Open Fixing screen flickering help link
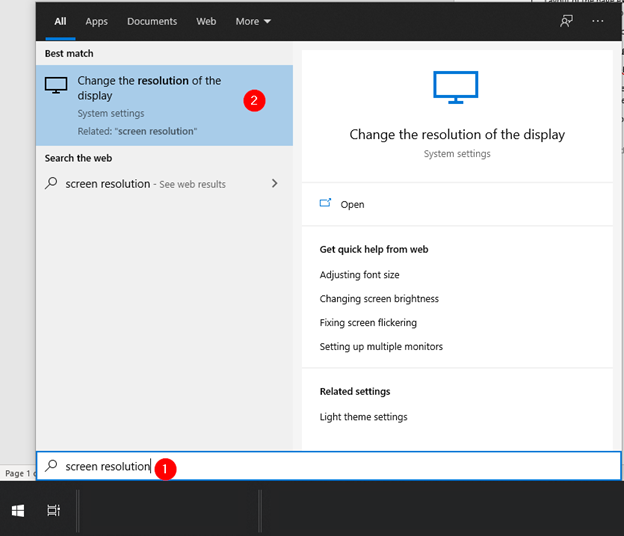 point(368,323)
